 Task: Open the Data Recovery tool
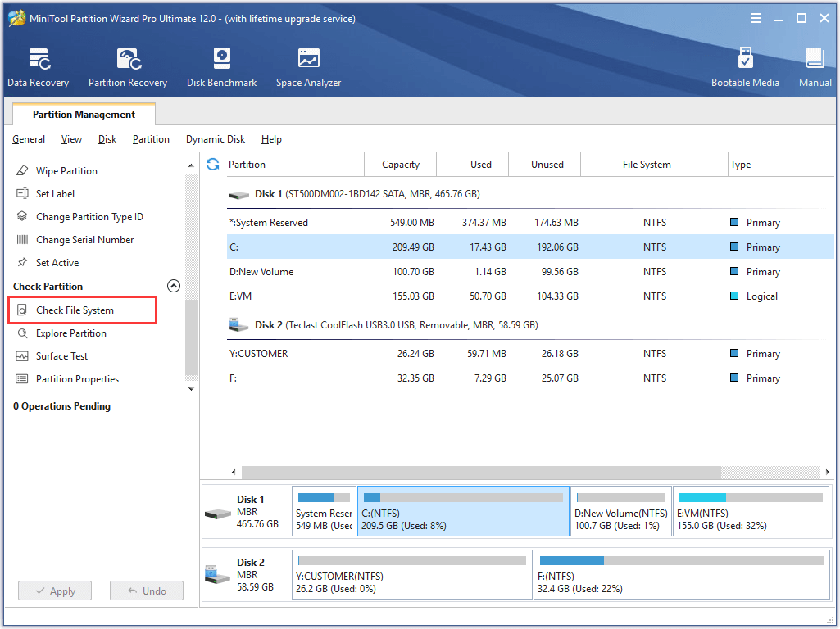pos(38,66)
